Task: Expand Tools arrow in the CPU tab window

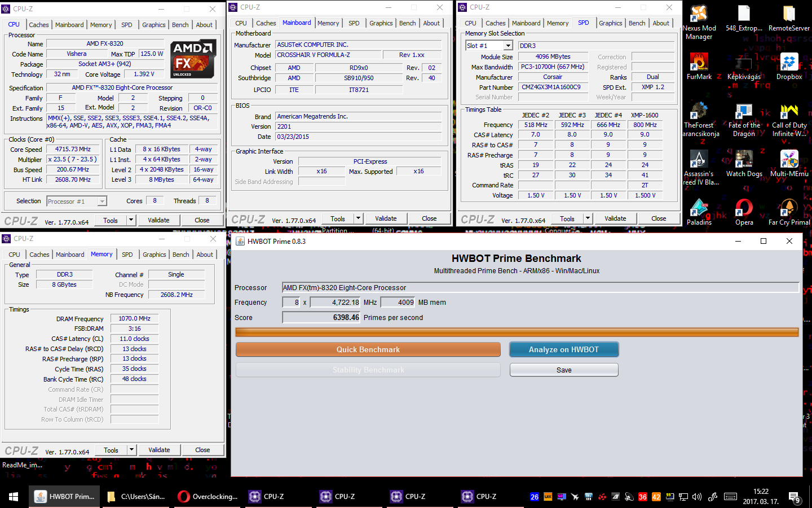Action: click(x=131, y=220)
